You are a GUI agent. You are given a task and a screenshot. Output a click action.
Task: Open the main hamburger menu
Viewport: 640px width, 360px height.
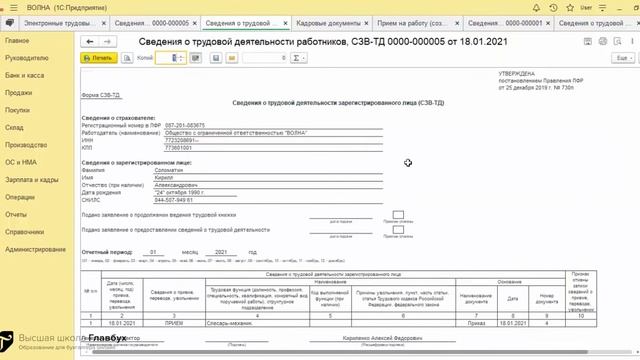[14, 8]
